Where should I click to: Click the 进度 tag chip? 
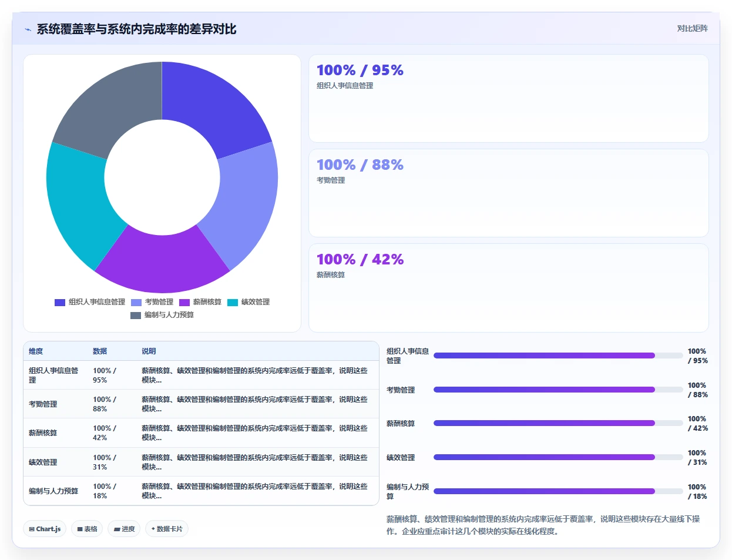(124, 529)
